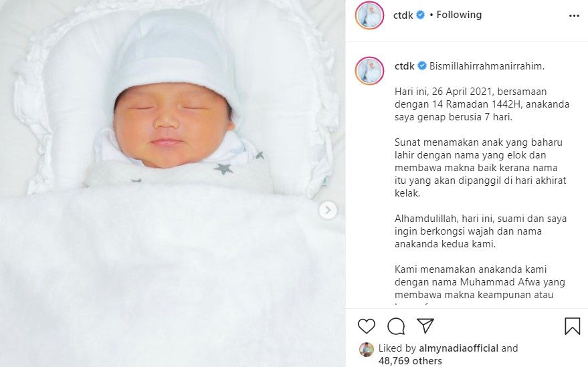Open almynadiaofficial profile link
588x367 pixels.
pos(458,348)
